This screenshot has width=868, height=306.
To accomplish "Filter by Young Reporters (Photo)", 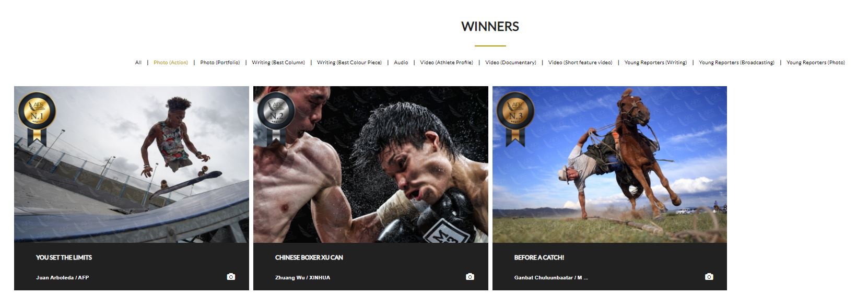I will click(816, 63).
